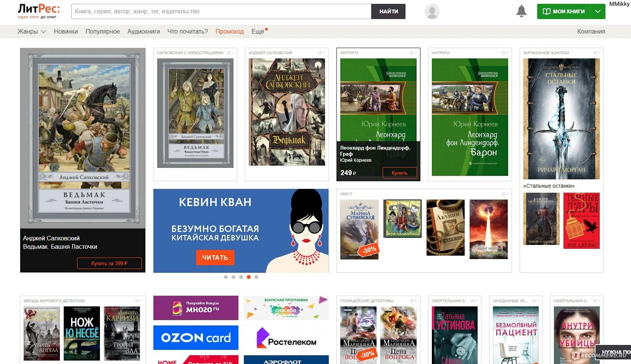Open the Промокод link

pos(229,32)
